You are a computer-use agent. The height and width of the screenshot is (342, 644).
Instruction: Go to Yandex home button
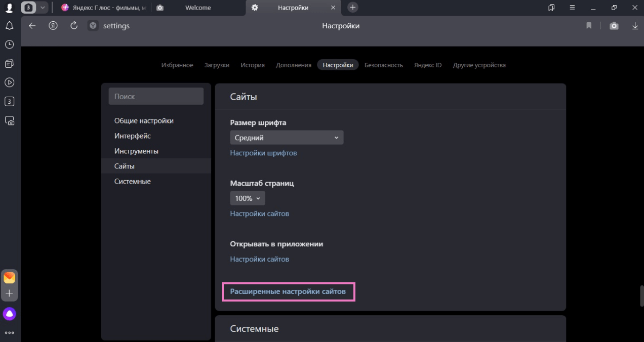[53, 26]
